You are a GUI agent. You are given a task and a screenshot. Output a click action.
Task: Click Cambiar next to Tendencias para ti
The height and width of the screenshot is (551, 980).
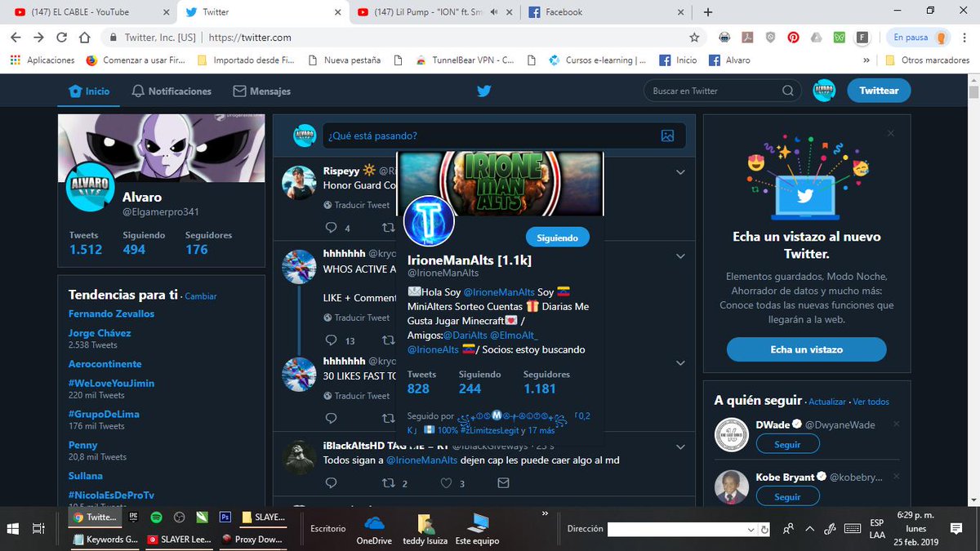[201, 296]
